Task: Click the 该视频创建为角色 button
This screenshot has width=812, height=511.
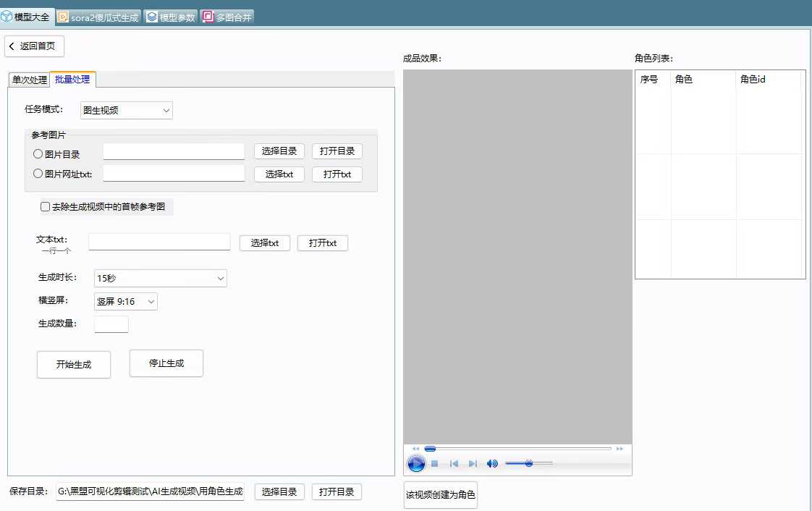Action: (x=440, y=496)
